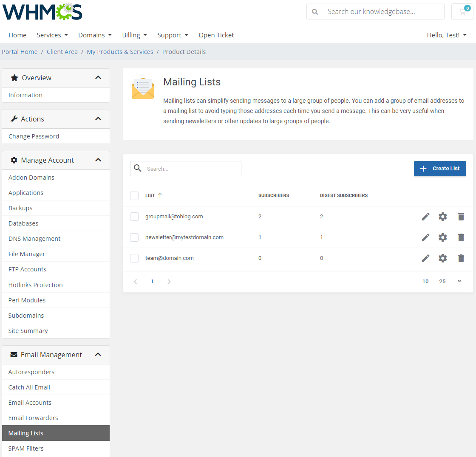Open File Manager in sidebar
The height and width of the screenshot is (457, 476).
(56, 254)
